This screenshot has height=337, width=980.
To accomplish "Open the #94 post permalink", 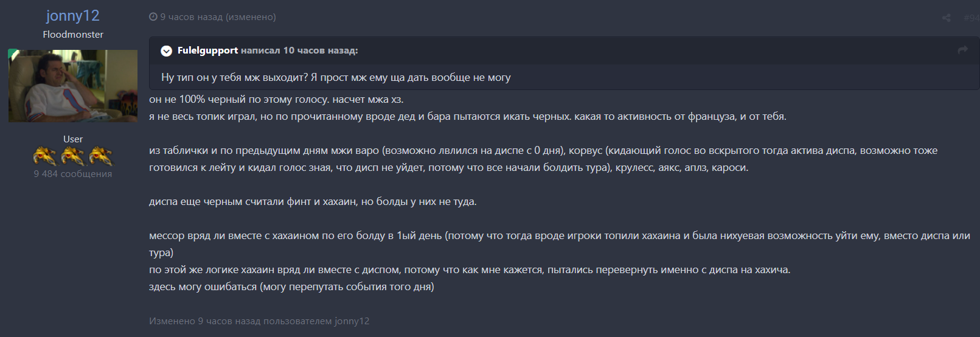I will (971, 18).
